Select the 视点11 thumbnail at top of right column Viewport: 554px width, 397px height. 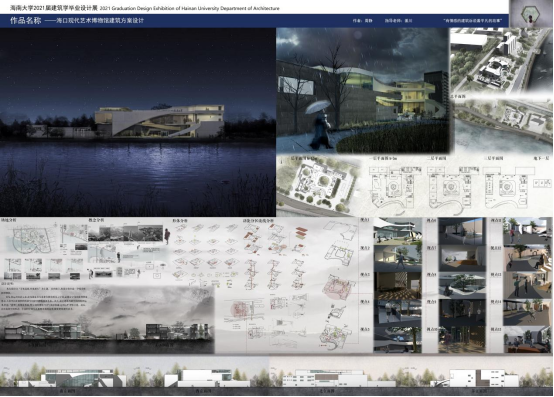(x=527, y=231)
